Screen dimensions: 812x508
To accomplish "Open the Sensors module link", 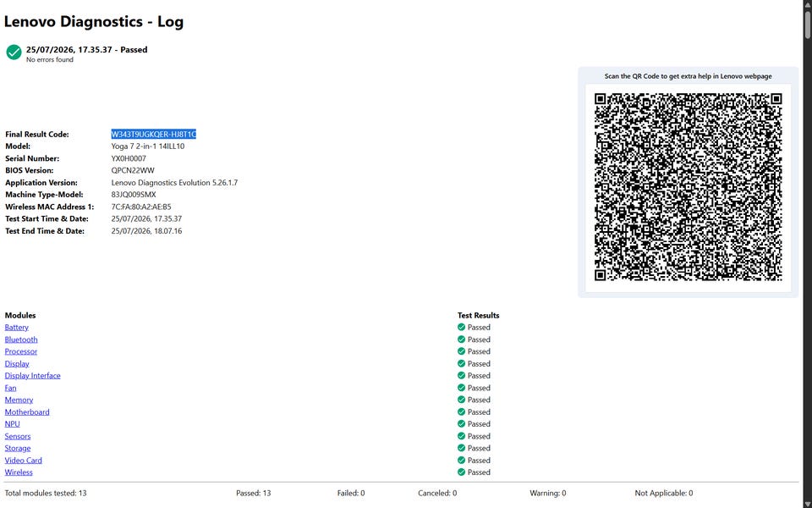I will click(x=18, y=436).
